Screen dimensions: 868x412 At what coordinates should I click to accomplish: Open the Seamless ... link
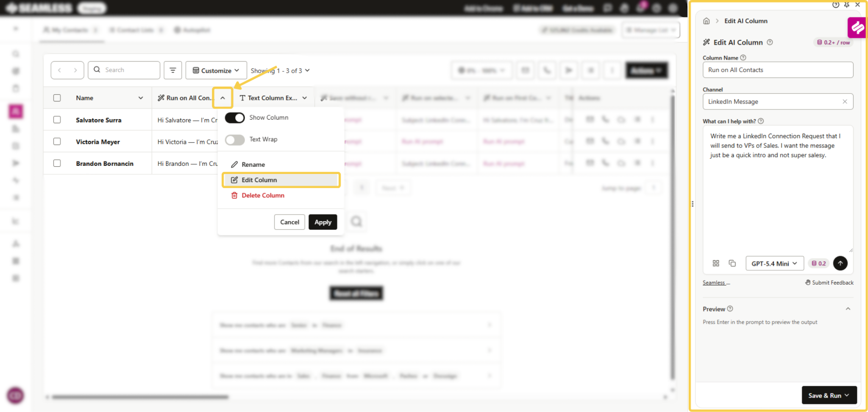point(716,283)
